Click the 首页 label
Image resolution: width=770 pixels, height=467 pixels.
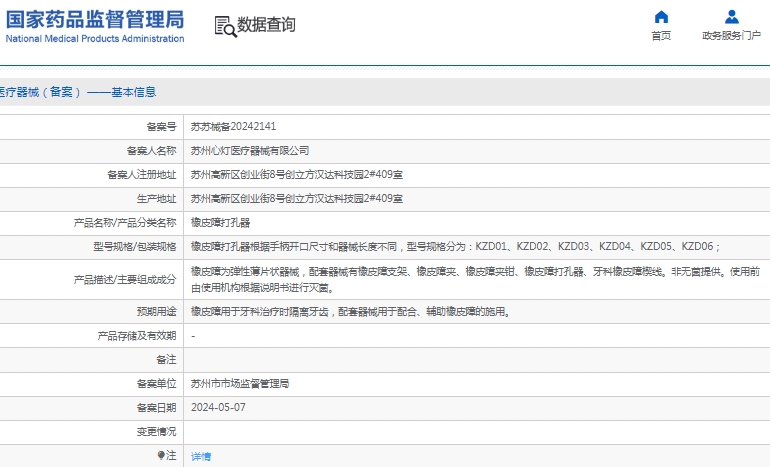click(661, 35)
